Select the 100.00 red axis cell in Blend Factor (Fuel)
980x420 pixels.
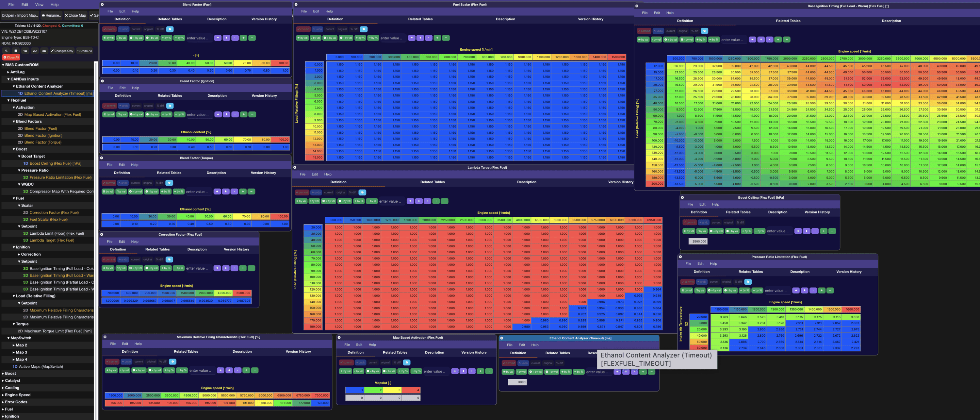[x=281, y=63]
